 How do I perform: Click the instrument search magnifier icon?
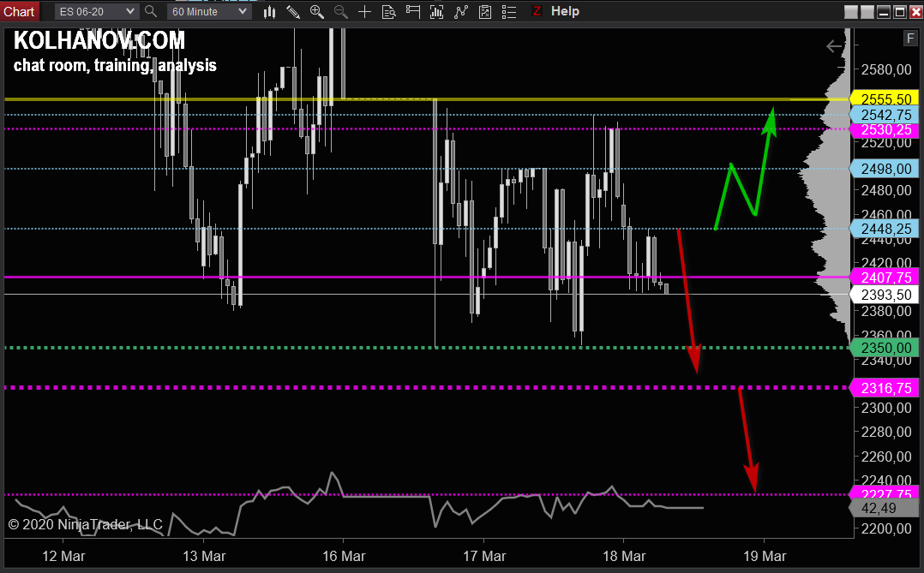[151, 11]
